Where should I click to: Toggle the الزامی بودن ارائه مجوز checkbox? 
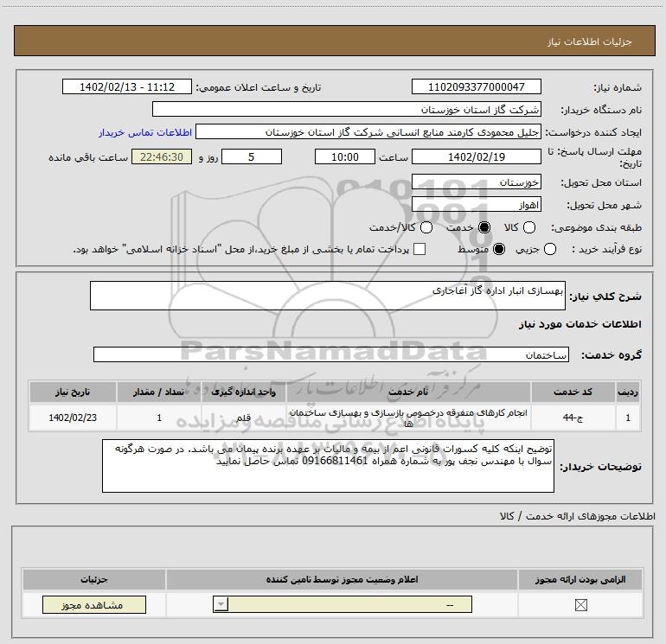[x=580, y=605]
